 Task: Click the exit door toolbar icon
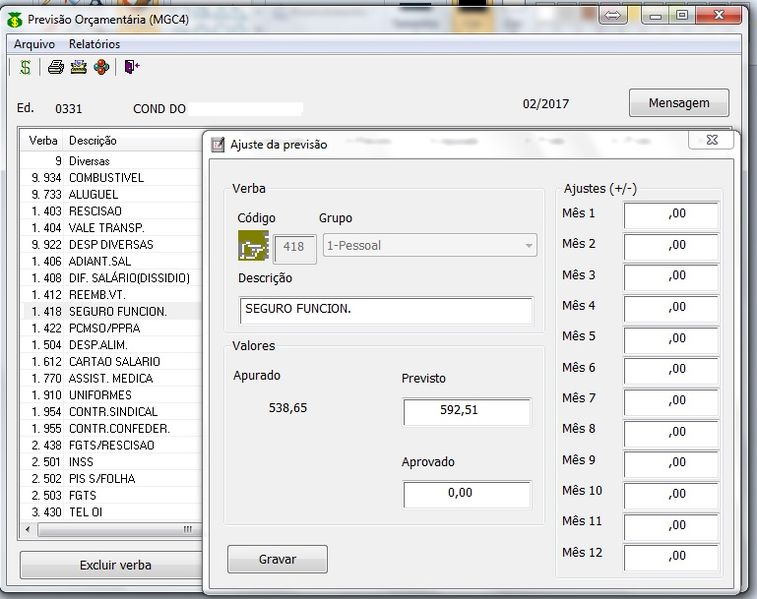click(132, 67)
